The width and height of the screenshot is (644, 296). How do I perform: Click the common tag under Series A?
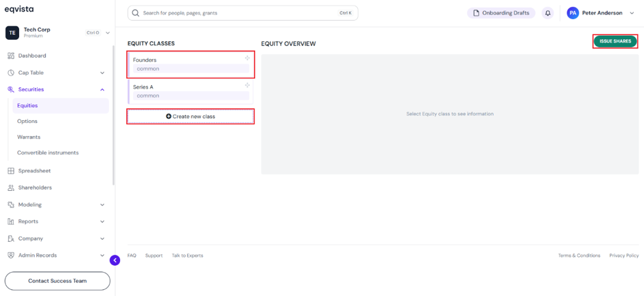click(x=191, y=95)
